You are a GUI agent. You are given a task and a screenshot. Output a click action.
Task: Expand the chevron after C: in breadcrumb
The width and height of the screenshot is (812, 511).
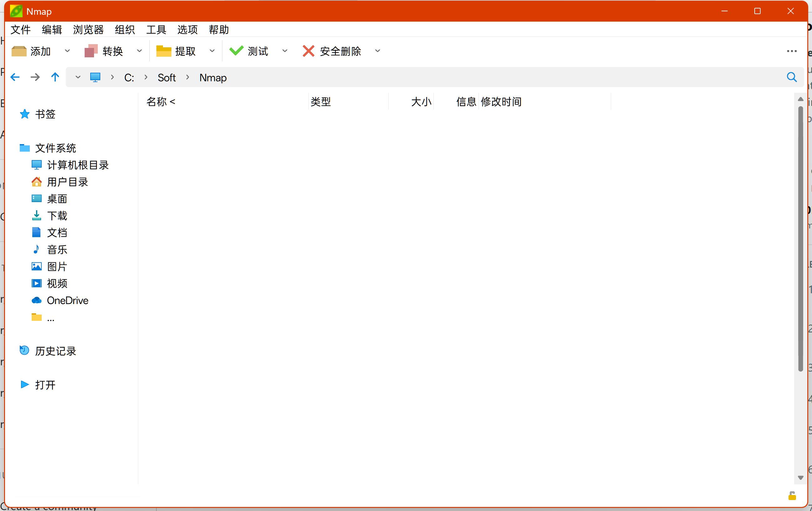[x=146, y=77]
